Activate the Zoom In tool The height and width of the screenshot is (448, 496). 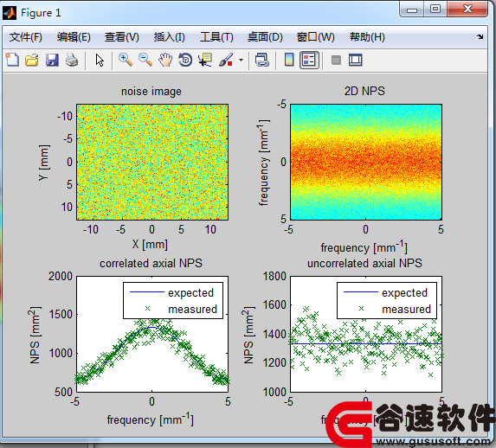click(x=126, y=60)
